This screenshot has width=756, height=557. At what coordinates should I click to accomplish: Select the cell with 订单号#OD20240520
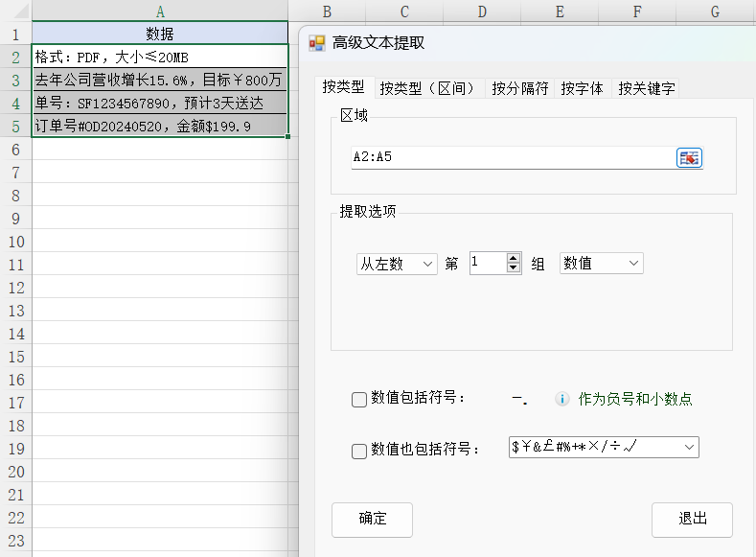tap(160, 126)
